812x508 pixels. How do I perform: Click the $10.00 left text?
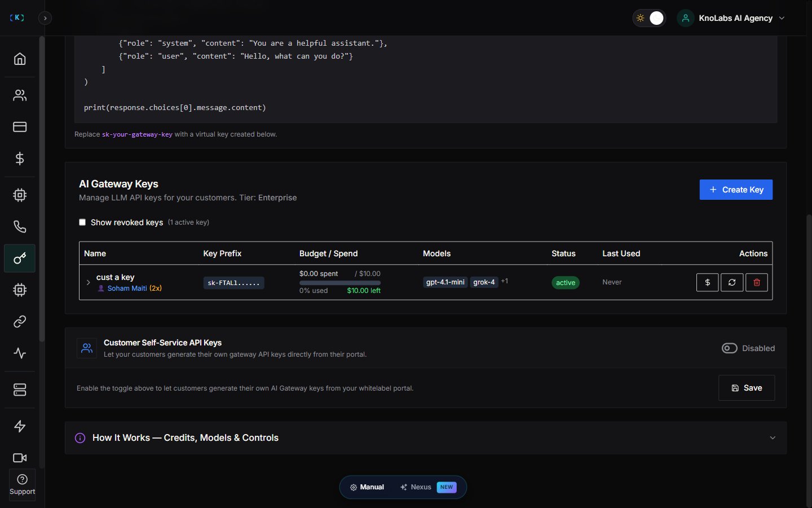pos(364,291)
